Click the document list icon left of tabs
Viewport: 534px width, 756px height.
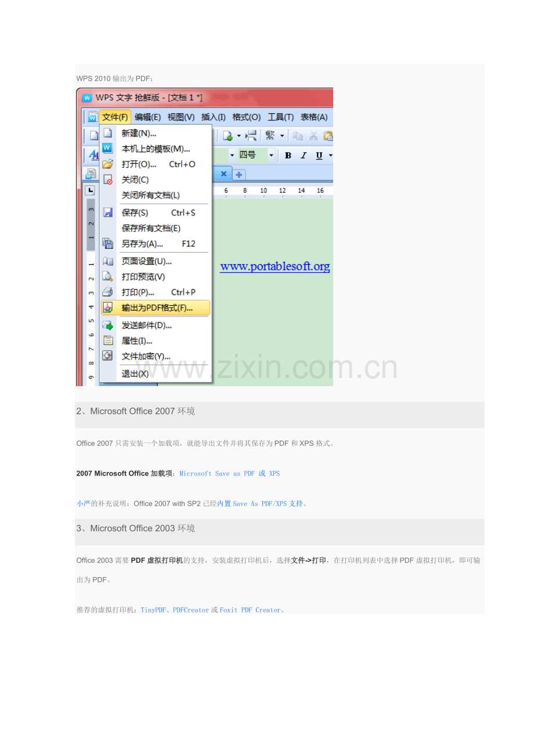(x=91, y=174)
